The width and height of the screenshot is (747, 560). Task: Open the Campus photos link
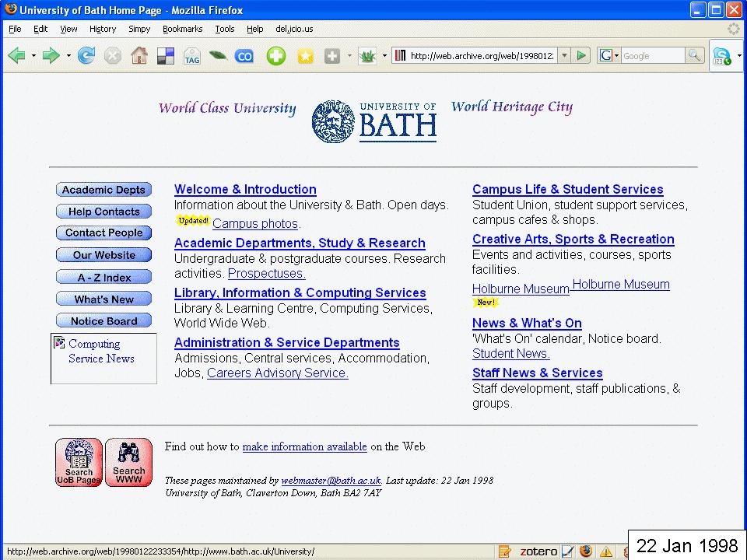point(255,223)
